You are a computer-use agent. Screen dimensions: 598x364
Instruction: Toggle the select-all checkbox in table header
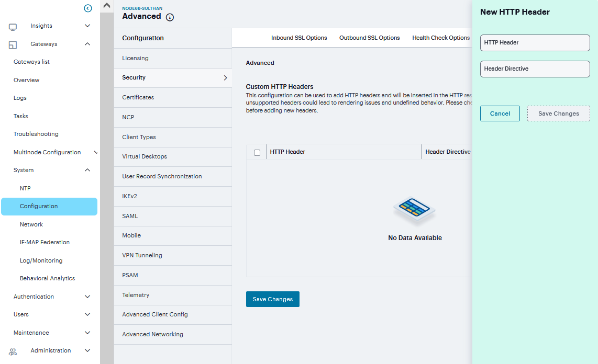(257, 153)
